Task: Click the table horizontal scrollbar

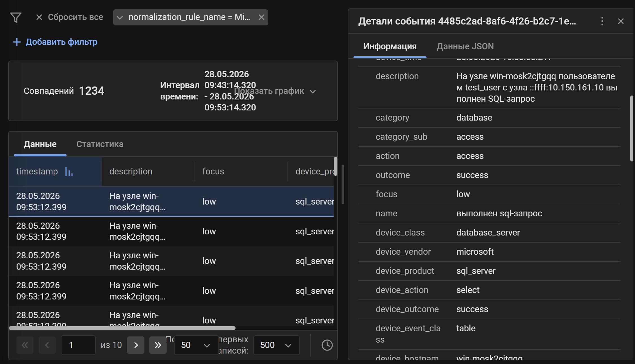Action: point(122,328)
